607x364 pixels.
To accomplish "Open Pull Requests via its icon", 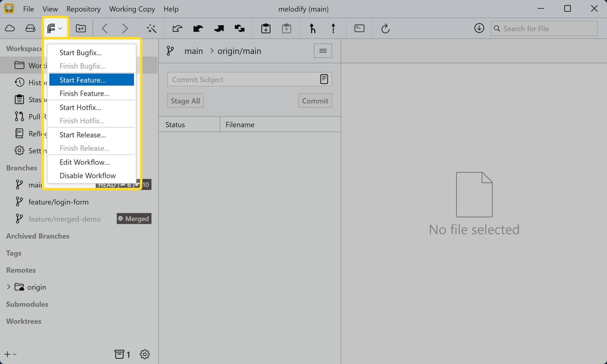I will [x=19, y=116].
